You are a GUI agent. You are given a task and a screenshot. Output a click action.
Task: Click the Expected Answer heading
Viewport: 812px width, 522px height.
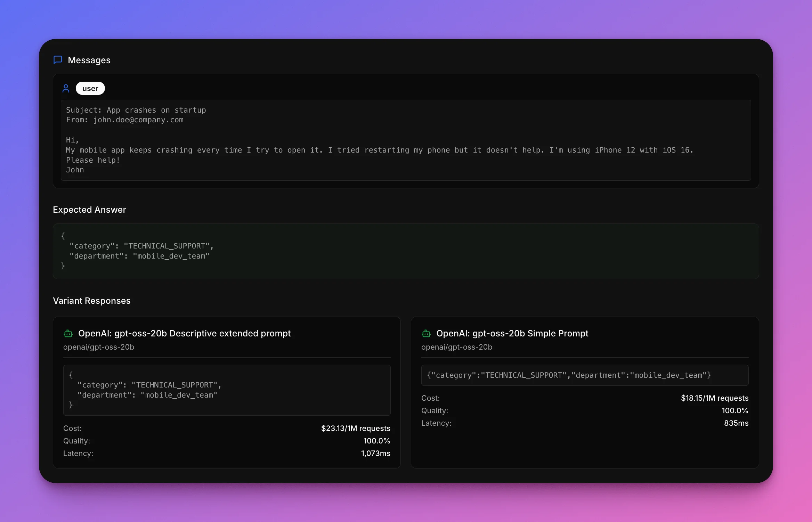click(x=89, y=210)
